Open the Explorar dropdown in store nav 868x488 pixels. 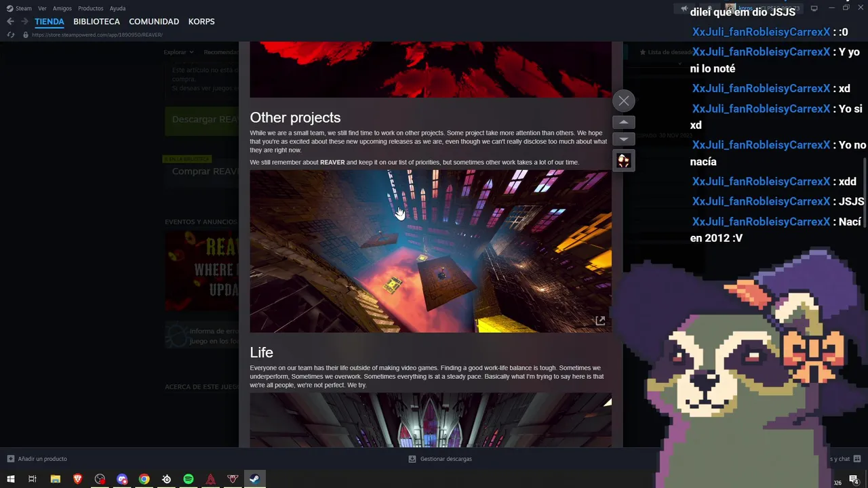[x=178, y=52]
